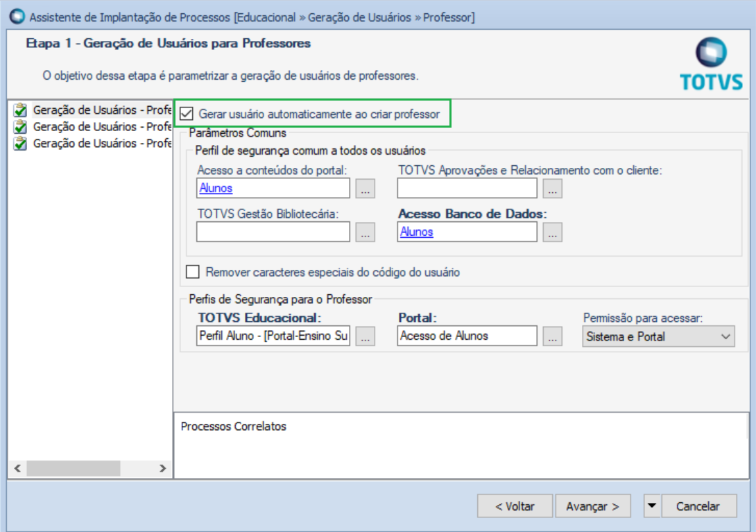
Task: Enable automatic user generation when creating professor
Action: 187,114
